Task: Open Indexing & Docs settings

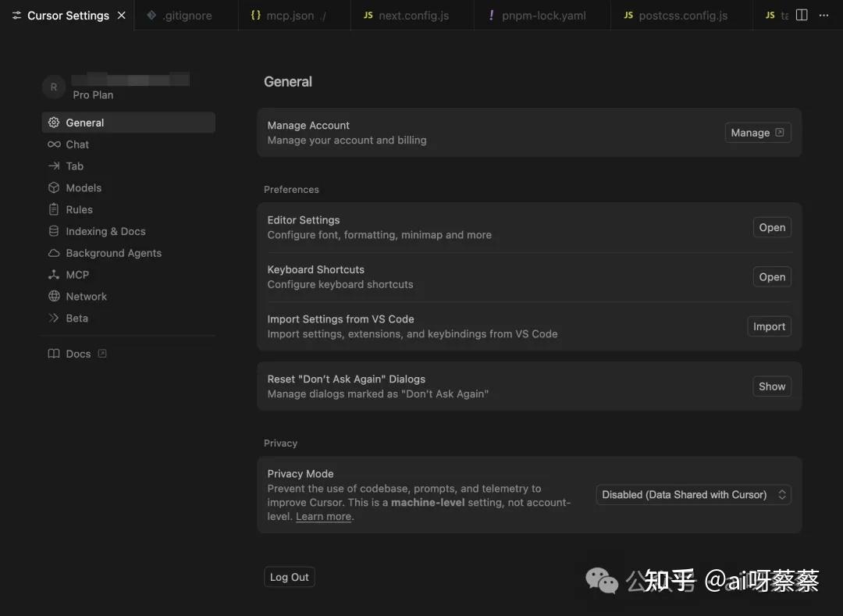Action: (105, 231)
